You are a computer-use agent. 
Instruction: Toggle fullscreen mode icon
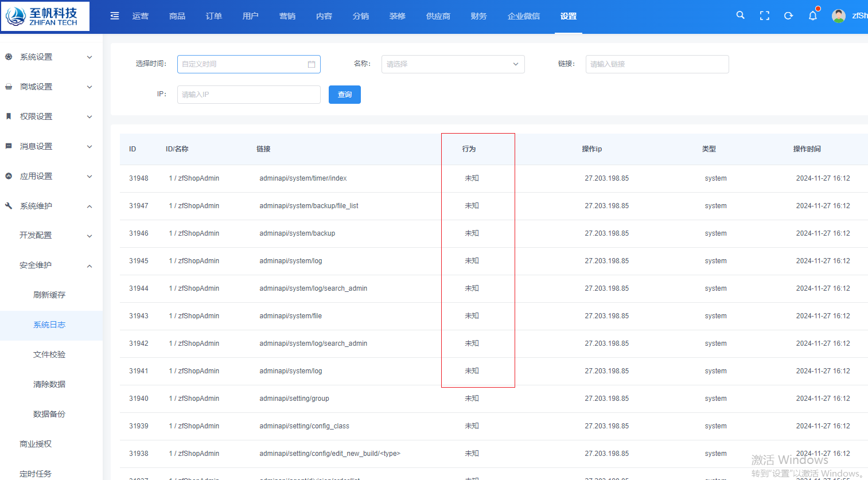click(765, 16)
